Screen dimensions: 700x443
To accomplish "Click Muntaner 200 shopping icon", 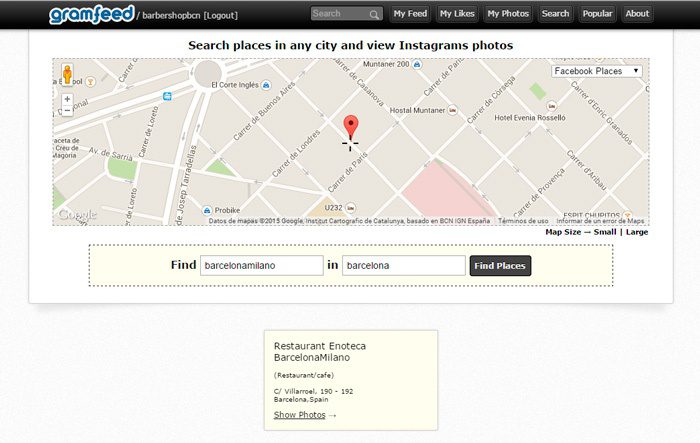I will [417, 64].
